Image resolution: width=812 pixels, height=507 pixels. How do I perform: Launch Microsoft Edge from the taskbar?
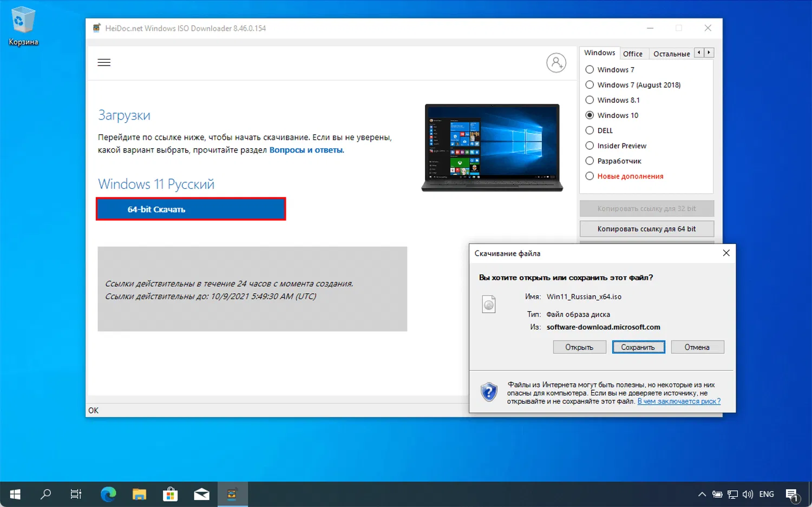[108, 494]
